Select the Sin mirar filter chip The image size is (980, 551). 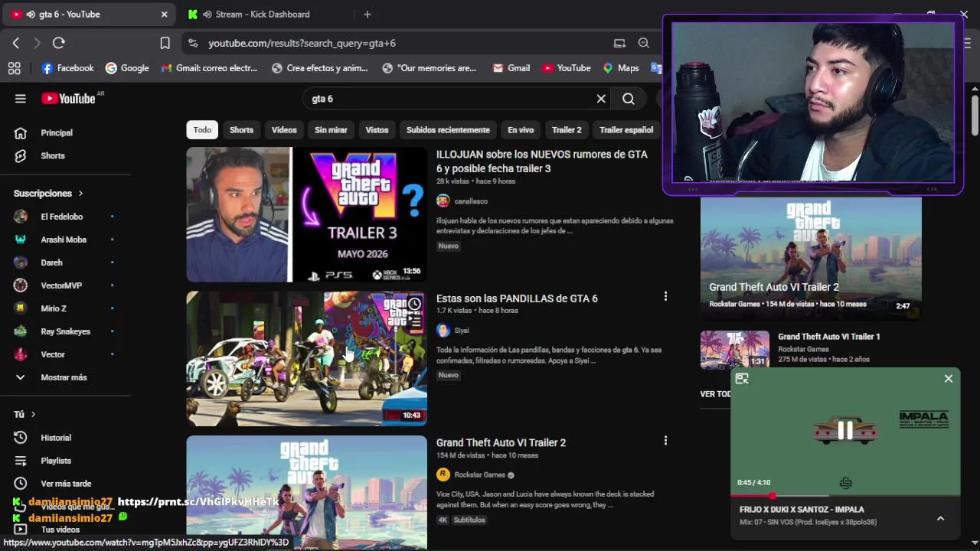tap(331, 129)
